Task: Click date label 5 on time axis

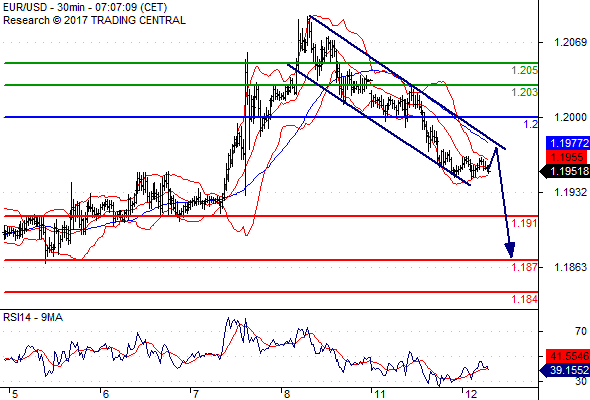Action: 15,394
